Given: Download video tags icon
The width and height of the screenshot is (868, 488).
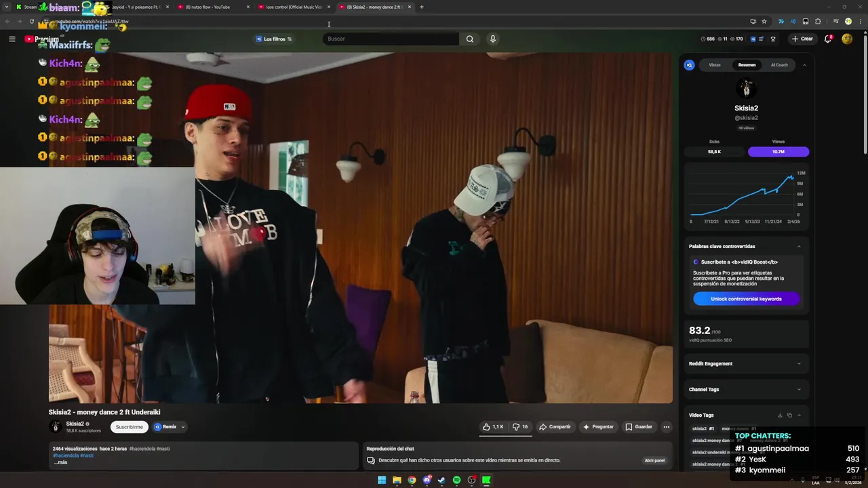Looking at the screenshot, I should tap(780, 415).
